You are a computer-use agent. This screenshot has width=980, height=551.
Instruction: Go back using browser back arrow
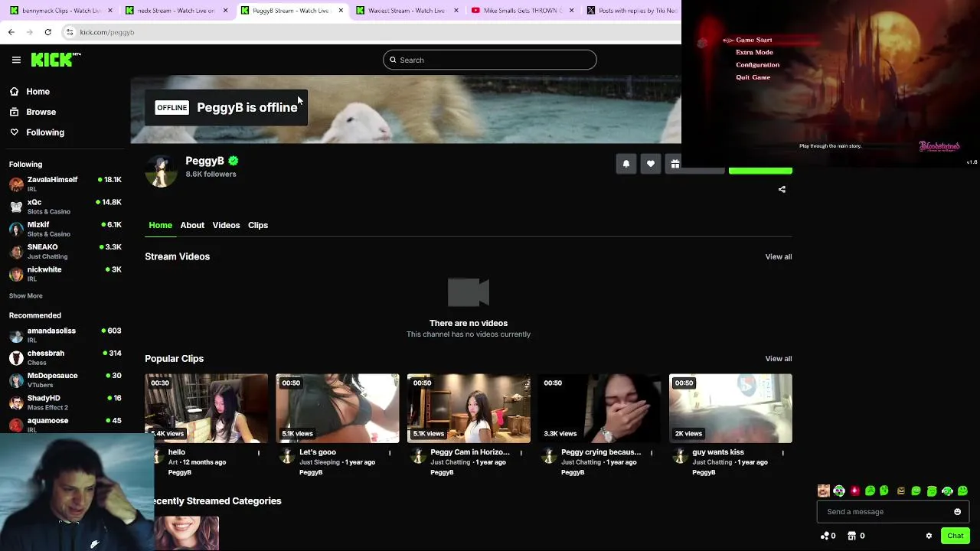11,32
